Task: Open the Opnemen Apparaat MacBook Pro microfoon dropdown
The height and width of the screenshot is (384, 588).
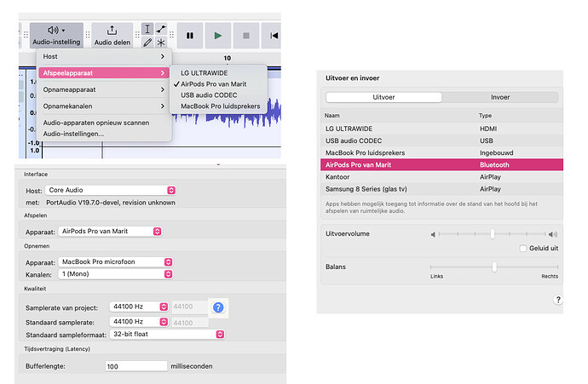Action: [116, 262]
